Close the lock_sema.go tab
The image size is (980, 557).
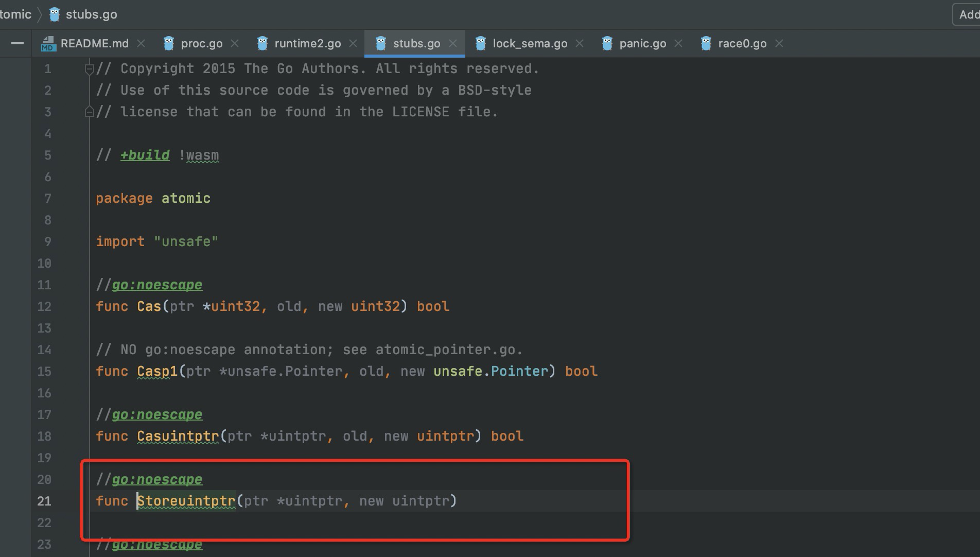click(580, 44)
